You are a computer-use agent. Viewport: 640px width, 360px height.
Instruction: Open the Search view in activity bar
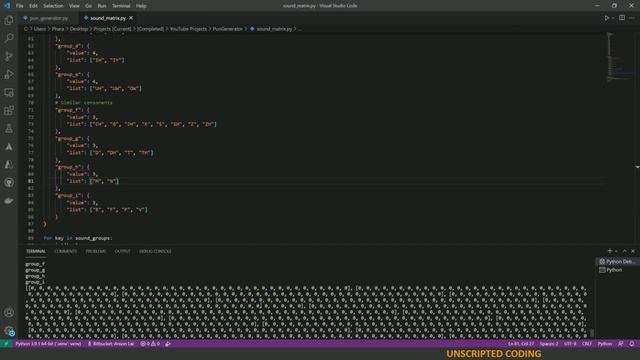pyautogui.click(x=9, y=38)
